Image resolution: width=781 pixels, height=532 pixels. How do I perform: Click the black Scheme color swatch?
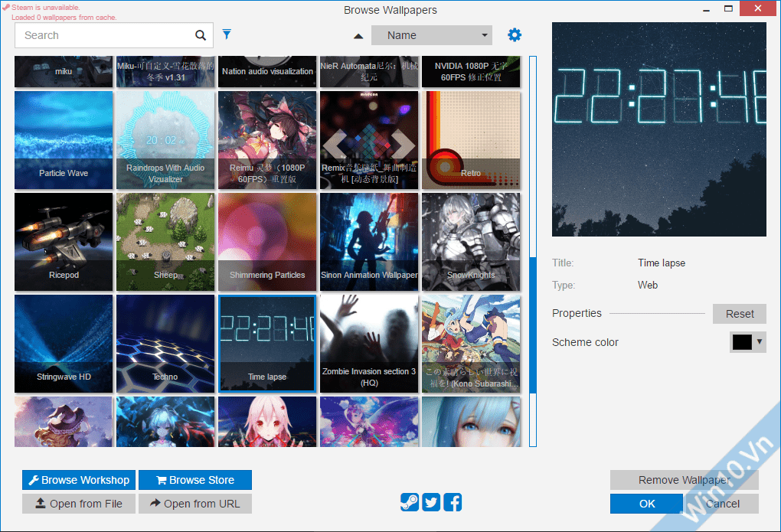742,342
